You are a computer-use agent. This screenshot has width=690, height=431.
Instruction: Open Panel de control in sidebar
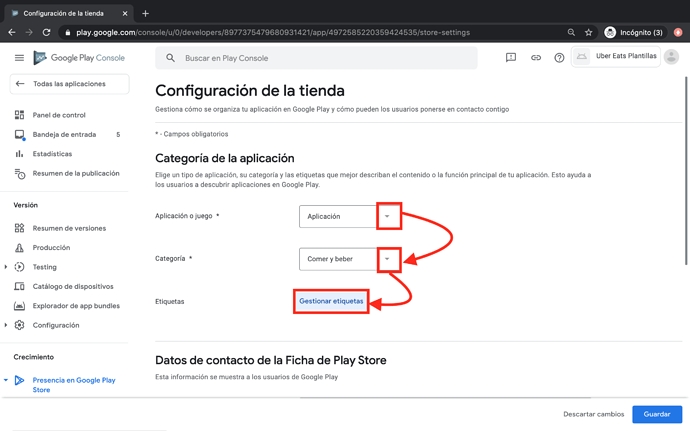point(59,115)
